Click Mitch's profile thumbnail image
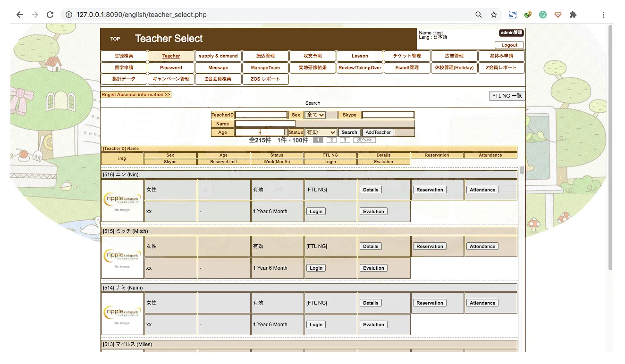The width and height of the screenshot is (625, 364). click(122, 257)
